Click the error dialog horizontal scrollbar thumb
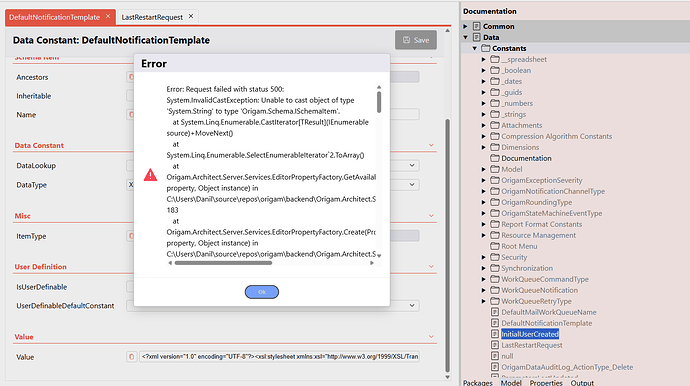The width and height of the screenshot is (690, 386). [x=223, y=263]
